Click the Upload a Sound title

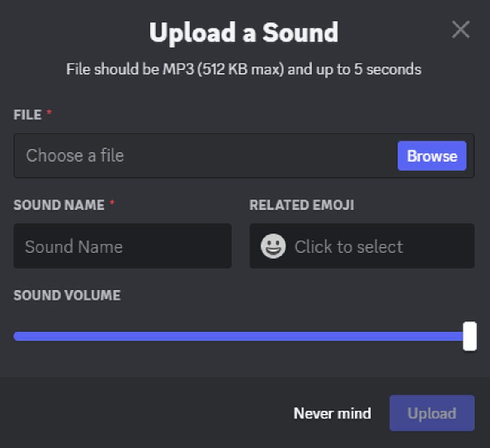[243, 31]
